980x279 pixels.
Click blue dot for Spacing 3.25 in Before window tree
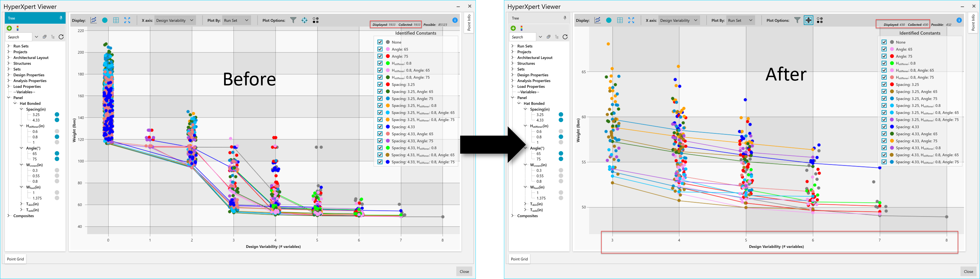tap(57, 115)
